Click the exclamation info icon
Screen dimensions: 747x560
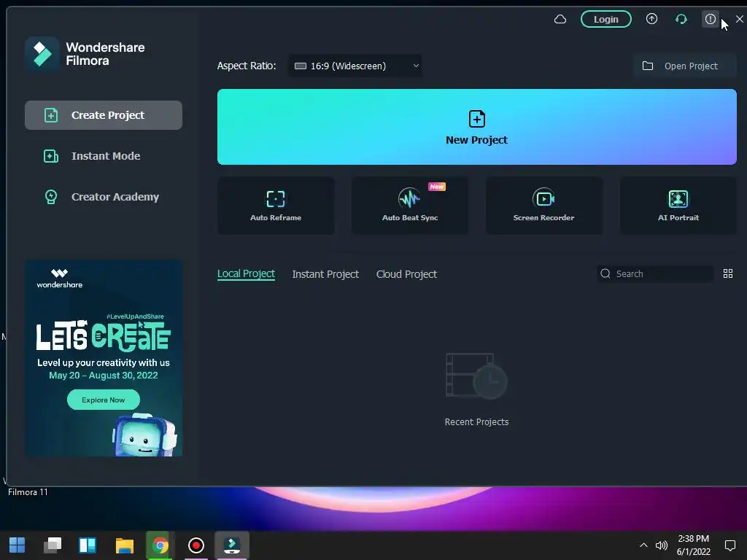click(711, 19)
